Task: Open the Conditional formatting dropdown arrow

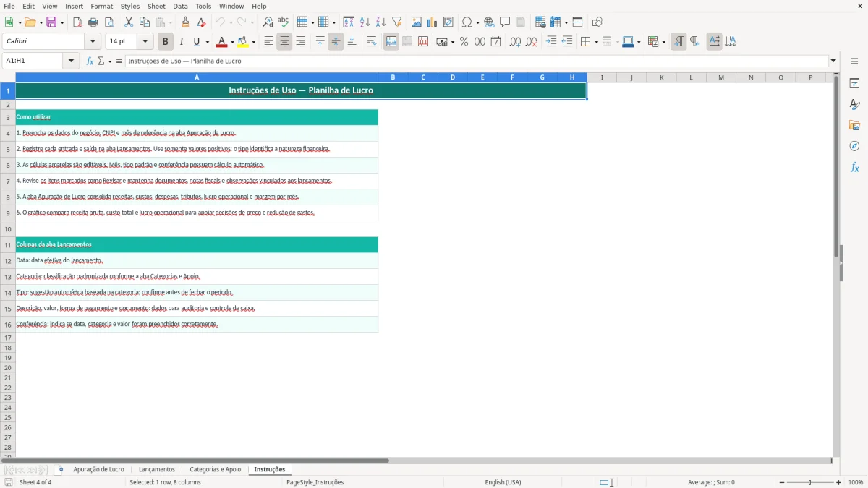Action: point(663,42)
